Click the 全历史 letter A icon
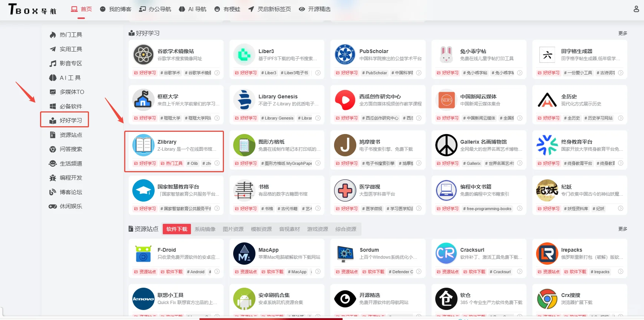 (x=547, y=100)
